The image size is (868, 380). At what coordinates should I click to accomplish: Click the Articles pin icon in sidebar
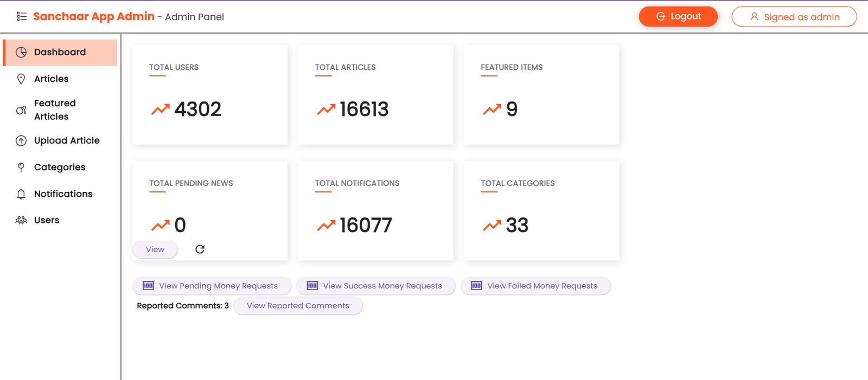click(x=21, y=79)
